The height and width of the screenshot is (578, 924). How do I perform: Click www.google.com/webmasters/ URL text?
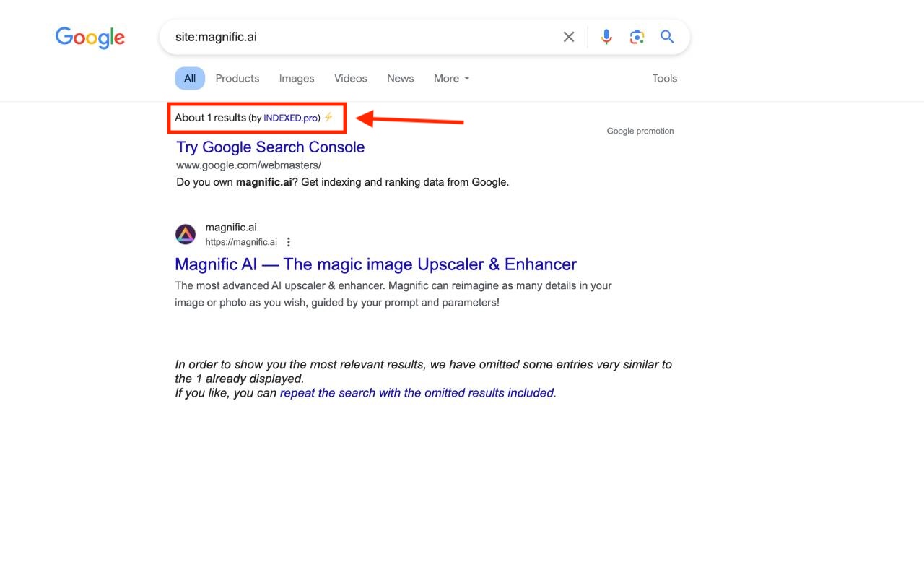[x=248, y=165]
